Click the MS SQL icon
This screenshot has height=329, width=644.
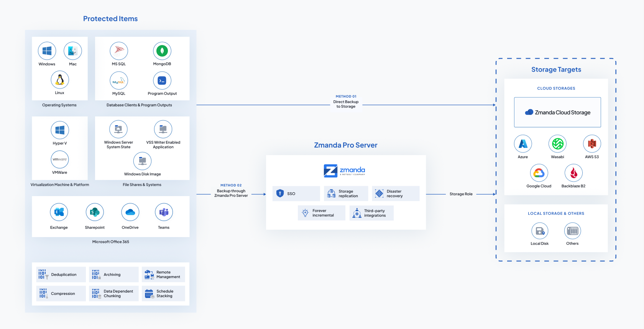click(x=119, y=51)
